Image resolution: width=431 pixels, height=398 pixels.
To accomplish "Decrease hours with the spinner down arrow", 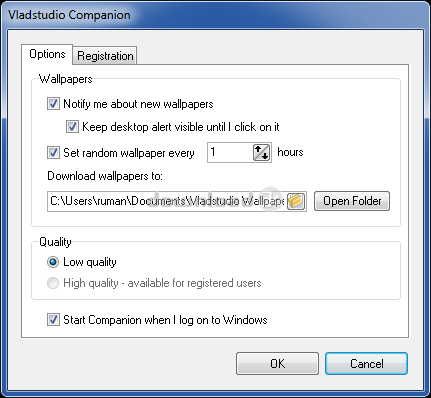I will tap(265, 156).
